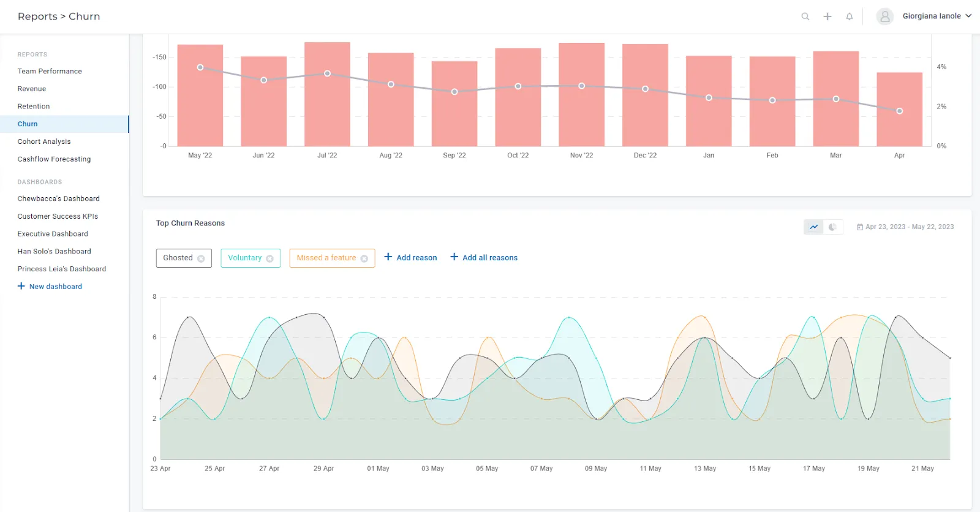Create a New dashboard
Viewport: 980px width, 512px height.
50,287
